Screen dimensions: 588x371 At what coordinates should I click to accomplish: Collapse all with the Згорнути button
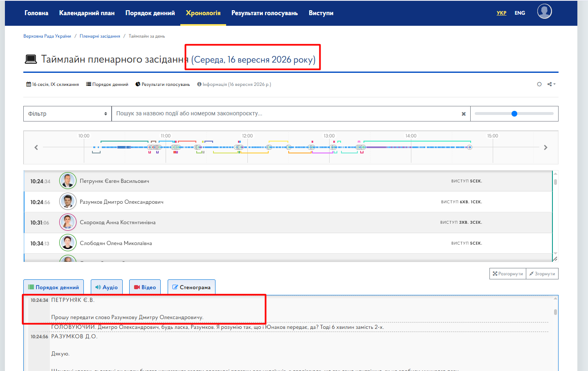(542, 274)
